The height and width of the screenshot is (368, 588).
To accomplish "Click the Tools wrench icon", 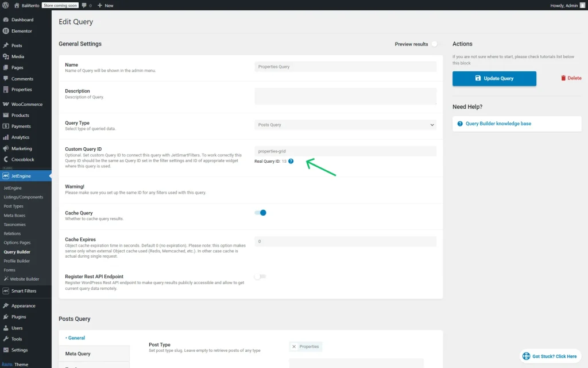I will 6,339.
